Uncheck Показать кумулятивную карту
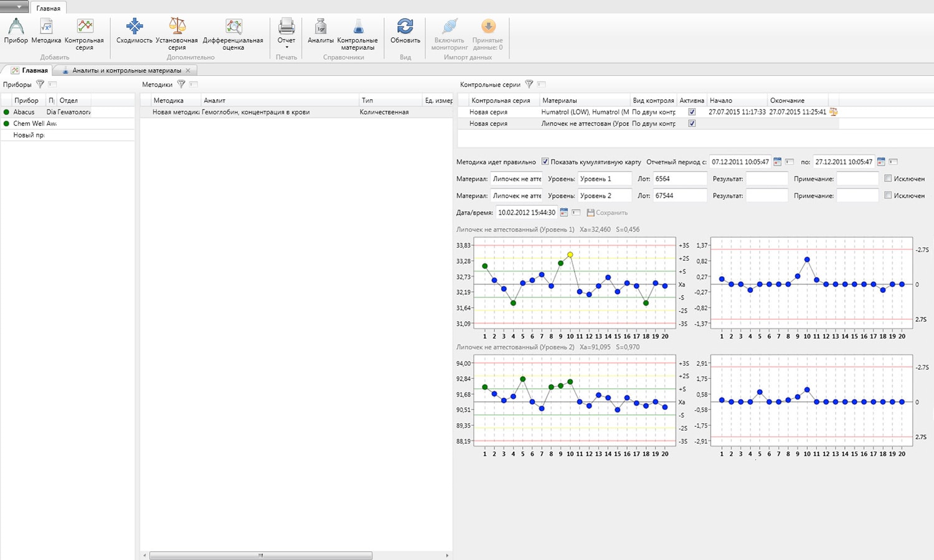Viewport: 934px width, 560px height. coord(545,162)
